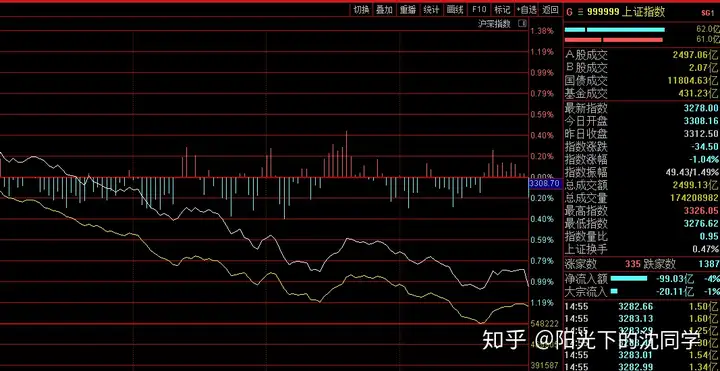Click the 标记 mark button

coord(502,10)
